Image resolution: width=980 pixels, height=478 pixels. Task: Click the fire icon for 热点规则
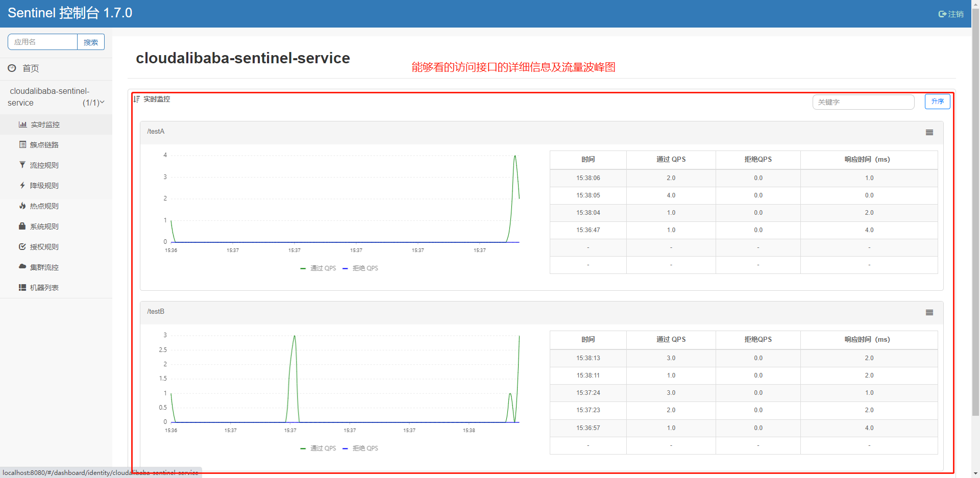(x=22, y=206)
